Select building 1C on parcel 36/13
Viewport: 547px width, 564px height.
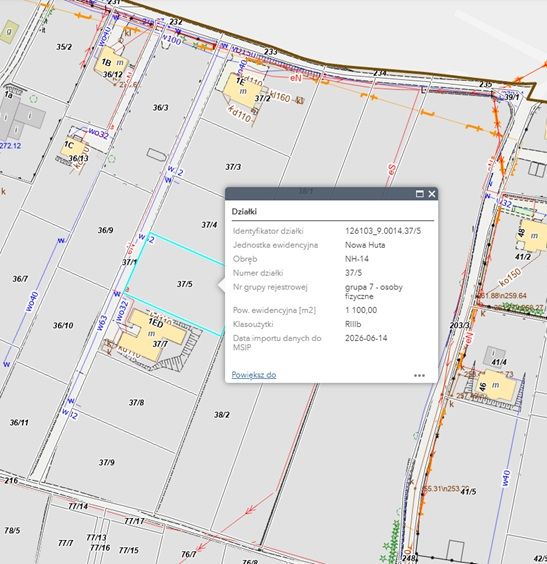point(73,149)
